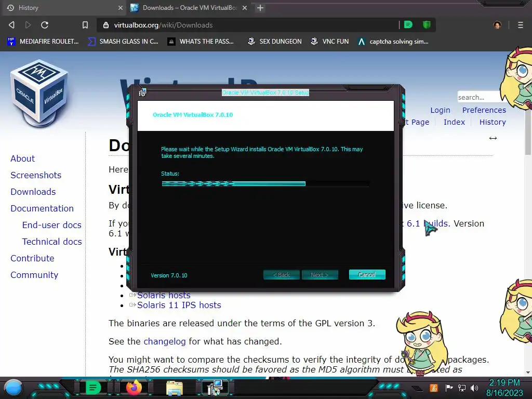The image size is (532, 399).
Task: Click the grayed-out Next button in setup wizard
Action: pyautogui.click(x=320, y=275)
